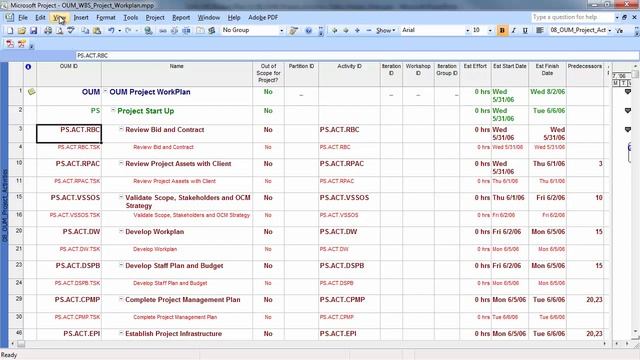This screenshot has width=640, height=360.
Task: Open the Adobe PDF menu
Action: [263, 18]
